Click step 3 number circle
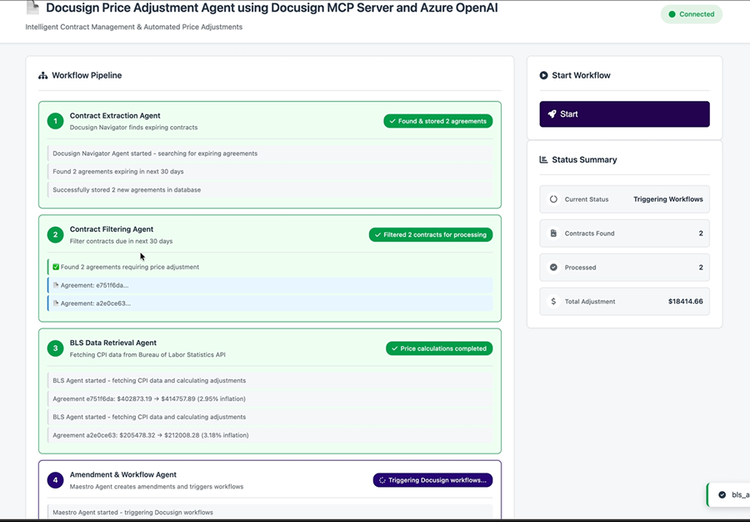The image size is (750, 522). tap(55, 348)
